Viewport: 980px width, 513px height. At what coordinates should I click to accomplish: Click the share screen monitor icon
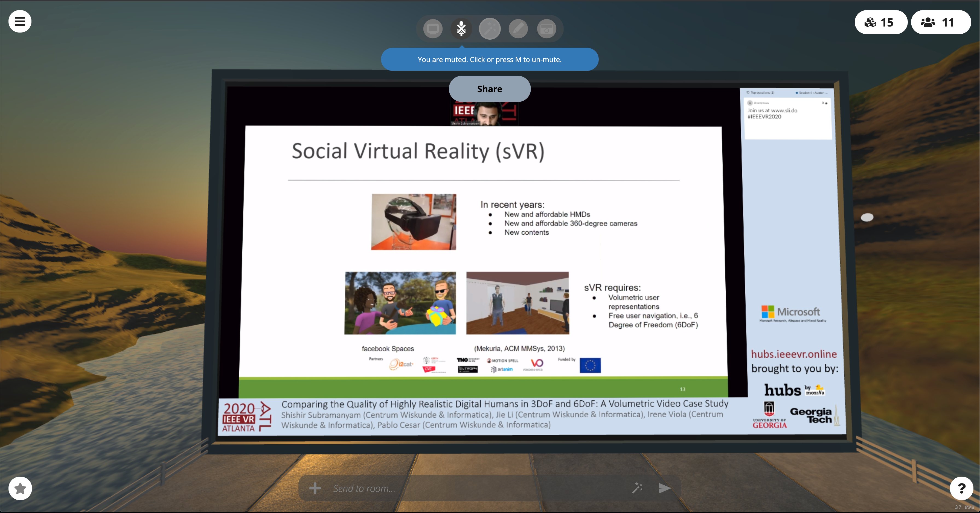tap(432, 29)
